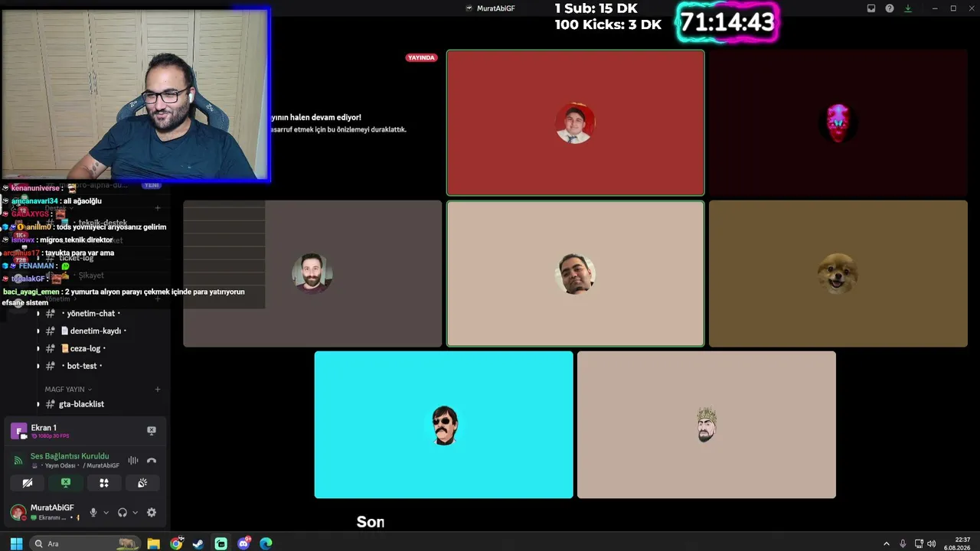Click the green download update icon
980x551 pixels.
[x=908, y=8]
